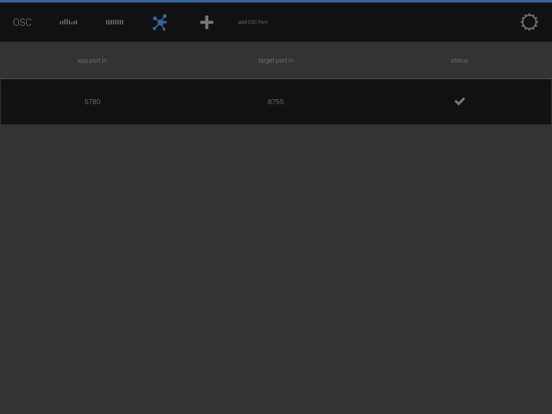
Task: Click row space between 8755 and checkmark
Action: point(369,102)
